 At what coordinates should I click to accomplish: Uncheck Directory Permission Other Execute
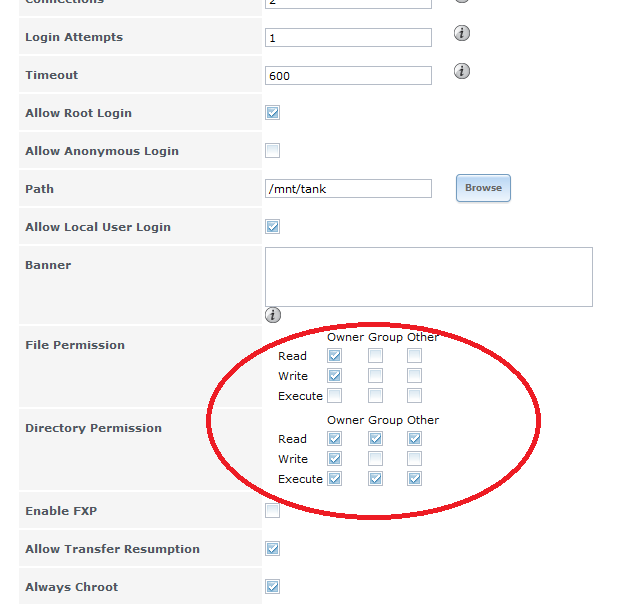[x=414, y=479]
